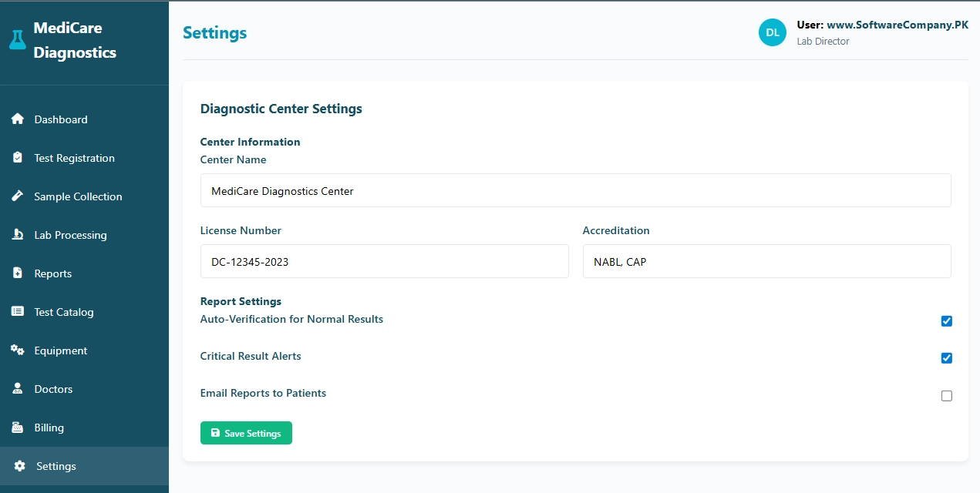Click the Doctors person icon
Viewport: 980px width, 493px height.
tap(17, 388)
